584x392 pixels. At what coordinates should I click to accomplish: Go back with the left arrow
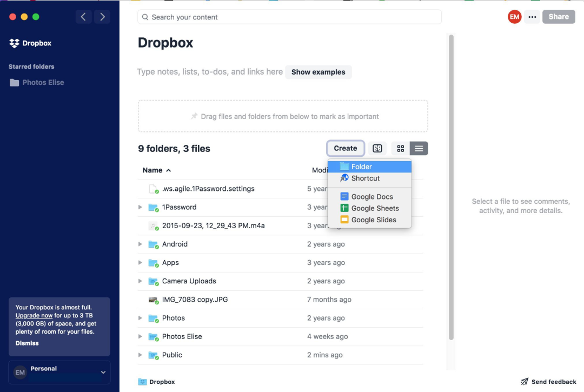83,17
